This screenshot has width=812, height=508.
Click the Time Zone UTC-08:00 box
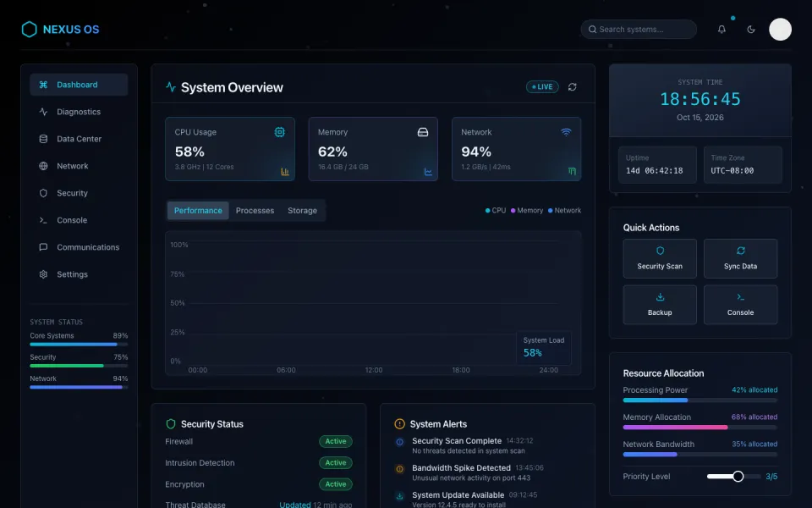[x=743, y=165]
